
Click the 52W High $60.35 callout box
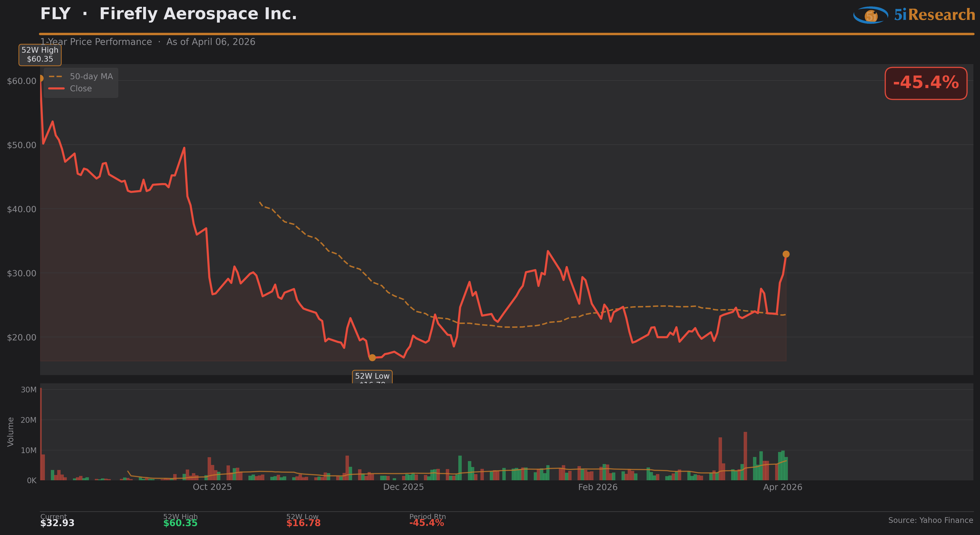point(40,55)
